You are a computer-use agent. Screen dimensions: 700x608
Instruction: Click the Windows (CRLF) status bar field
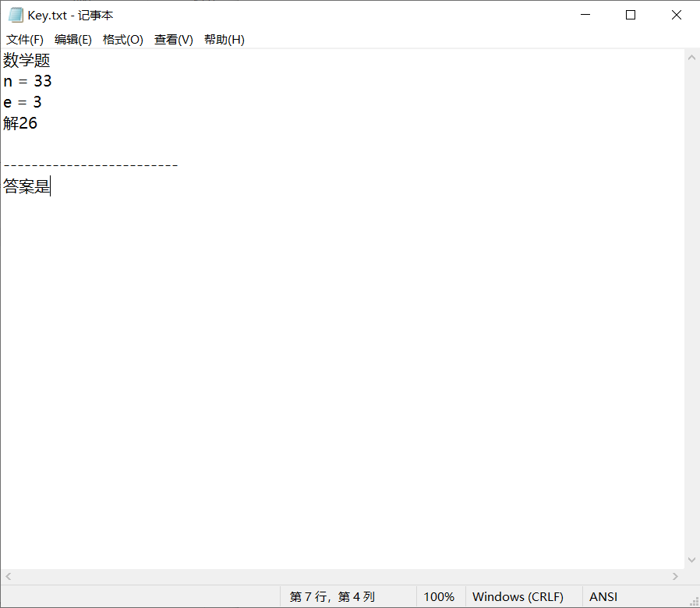coord(518,596)
